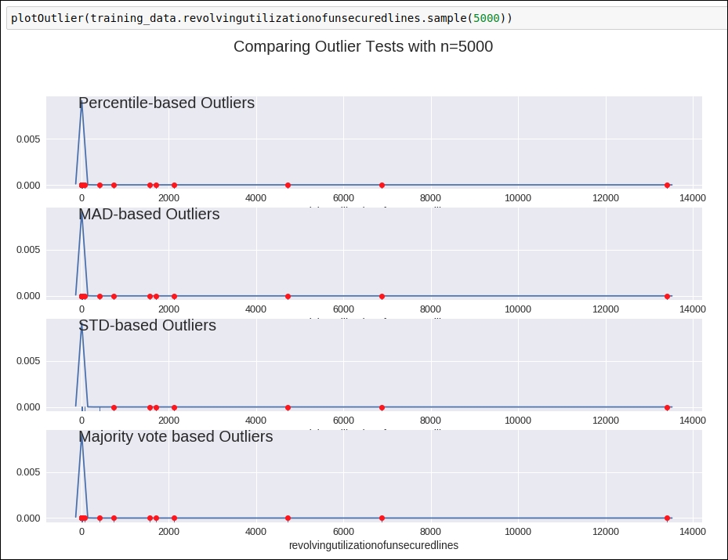Click the 6000 tick in MAD-based plot
728x560 pixels.
coord(343,309)
